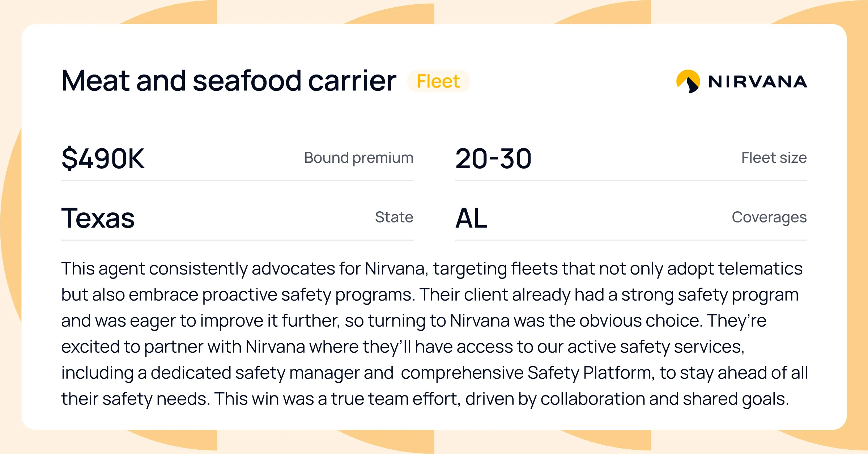Click the phrase "active safety services"

point(656,347)
